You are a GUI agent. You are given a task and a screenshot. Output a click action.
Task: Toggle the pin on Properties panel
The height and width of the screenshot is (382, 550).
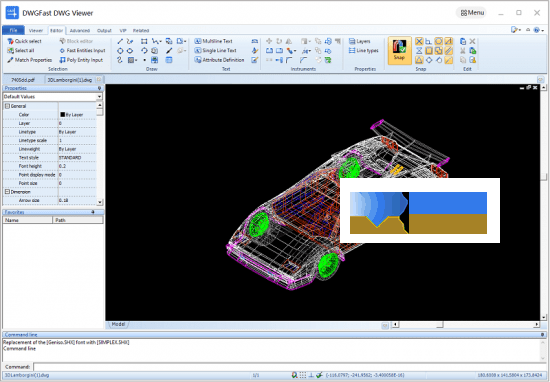pos(99,88)
